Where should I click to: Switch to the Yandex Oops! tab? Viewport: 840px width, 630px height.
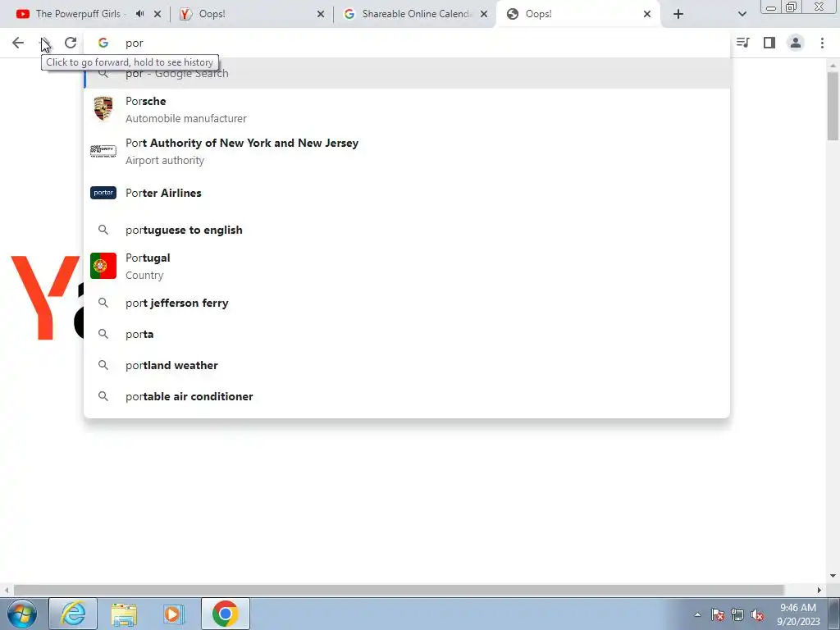coord(252,14)
